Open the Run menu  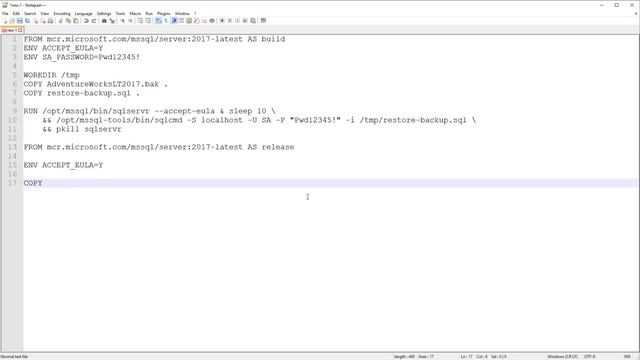[149, 13]
